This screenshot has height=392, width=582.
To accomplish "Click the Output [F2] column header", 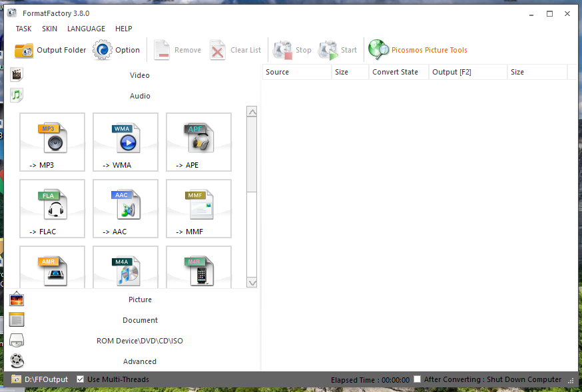I will pyautogui.click(x=467, y=72).
